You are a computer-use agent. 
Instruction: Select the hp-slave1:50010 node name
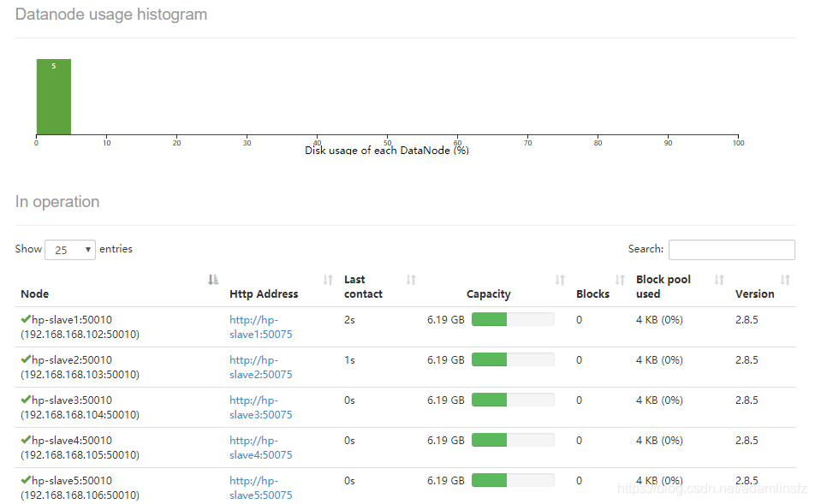72,319
